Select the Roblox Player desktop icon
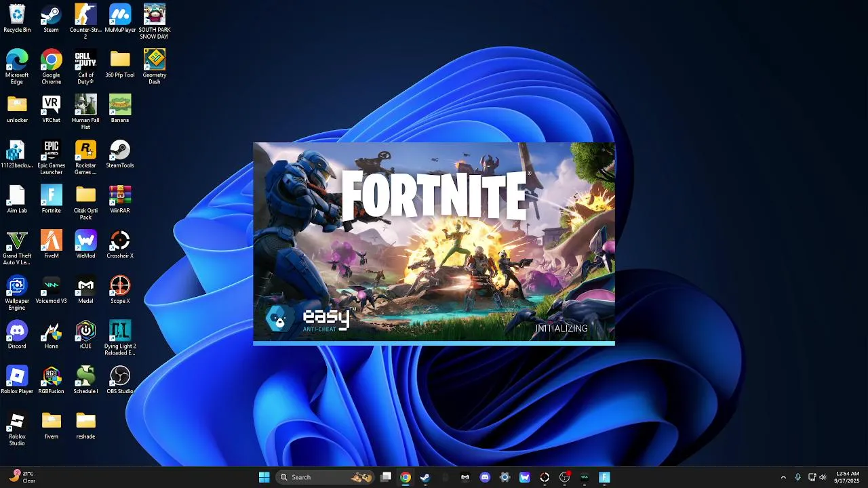Image resolution: width=868 pixels, height=488 pixels. coord(17,380)
